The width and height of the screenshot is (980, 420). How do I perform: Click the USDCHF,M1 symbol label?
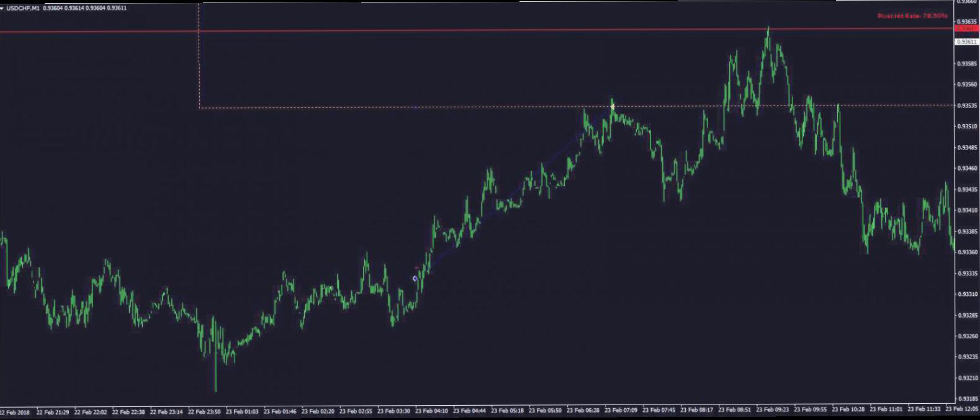(23, 8)
